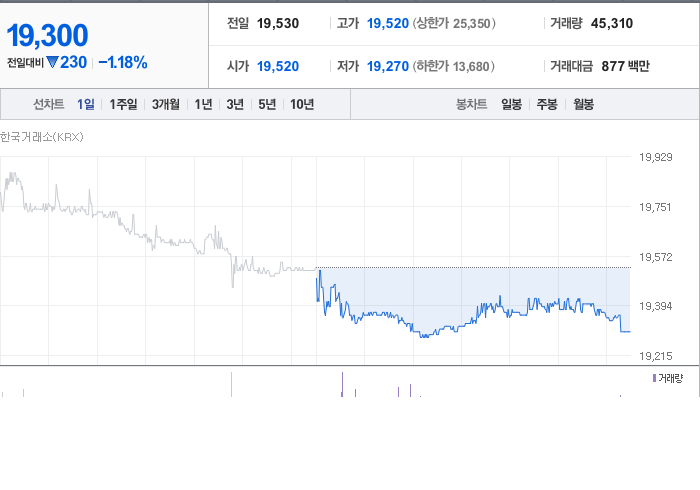This screenshot has width=700, height=490.
Task: Click the 19,751 y-axis label
Action: [655, 207]
